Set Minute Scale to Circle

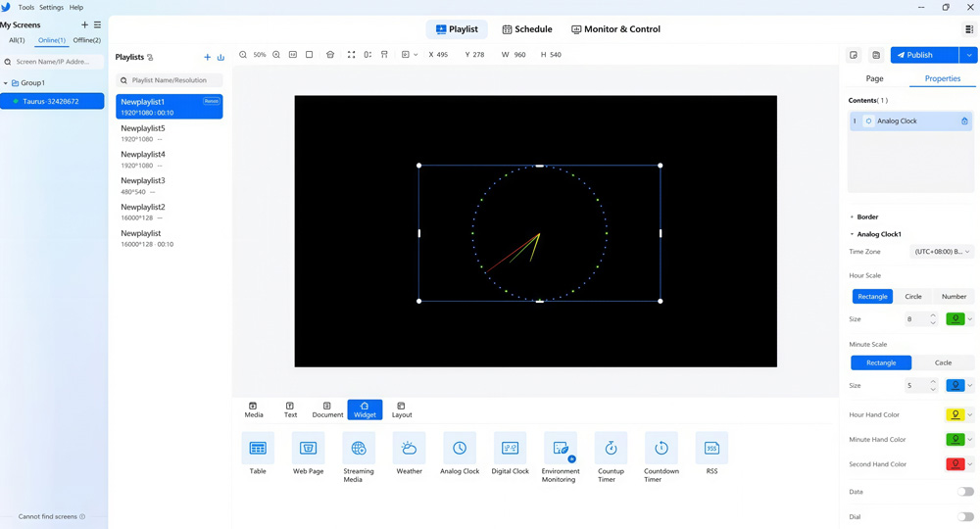coord(943,362)
